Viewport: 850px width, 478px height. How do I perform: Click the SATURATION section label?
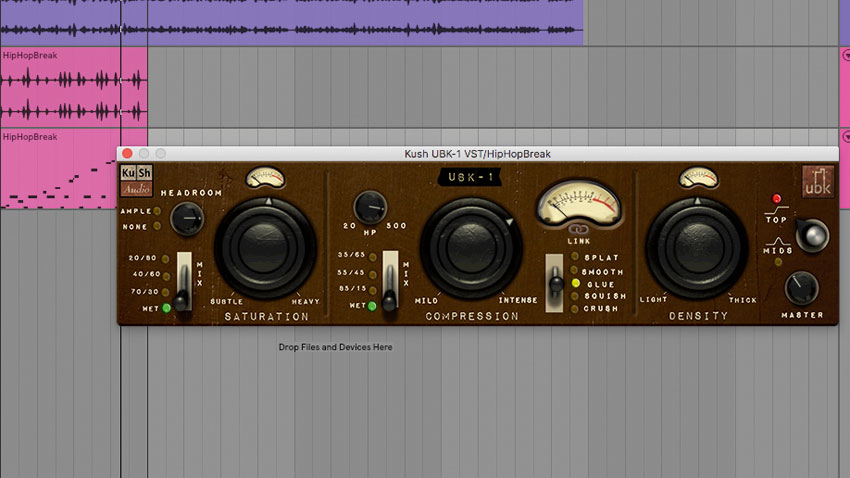coord(267,316)
